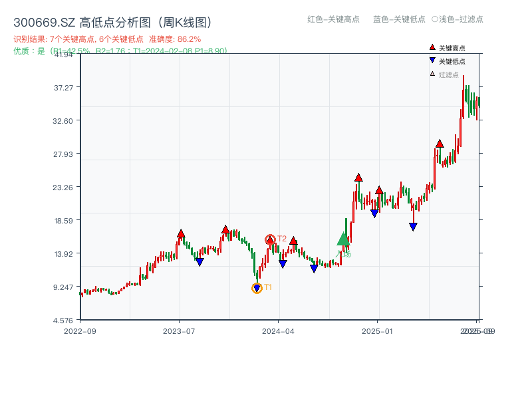Viewport: 532px width, 399px height.
Task: Click the 2024-04 date axis label
Action: coord(279,331)
